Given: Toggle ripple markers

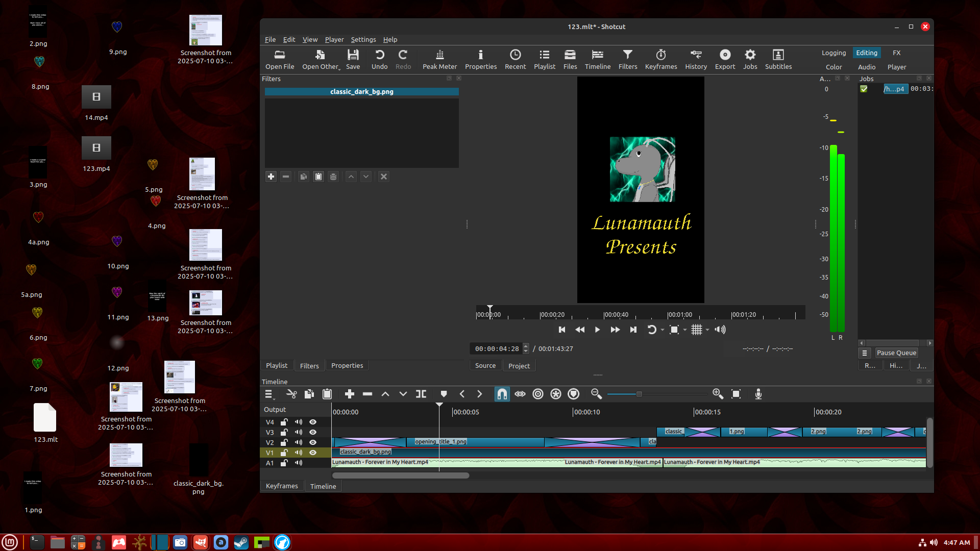Looking at the screenshot, I should click(x=574, y=394).
